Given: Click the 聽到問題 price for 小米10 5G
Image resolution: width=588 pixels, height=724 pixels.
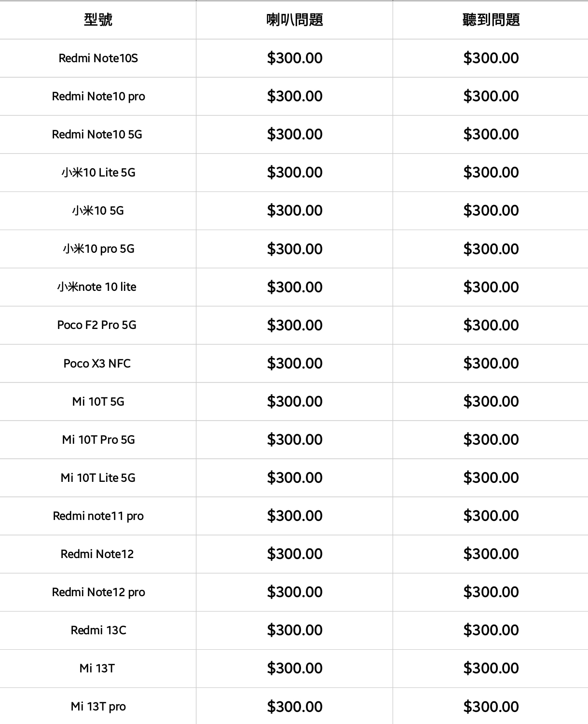Looking at the screenshot, I should [x=491, y=211].
